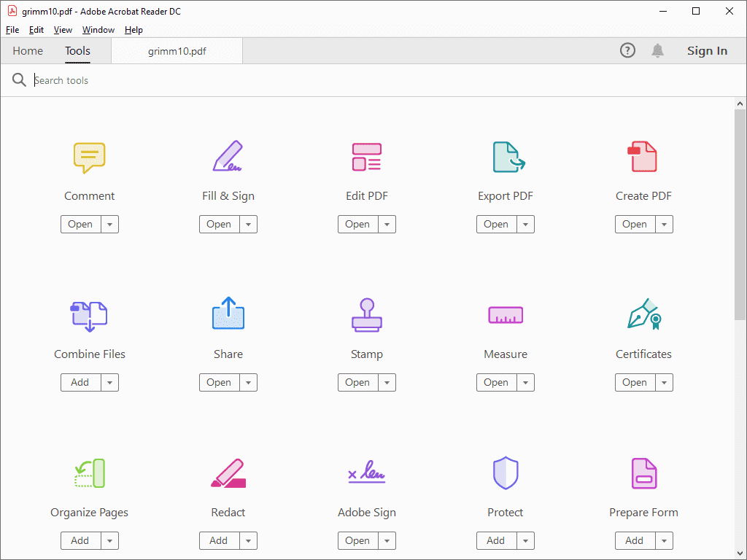Open Edit PDF options dropdown arrow
747x560 pixels.
(x=387, y=225)
